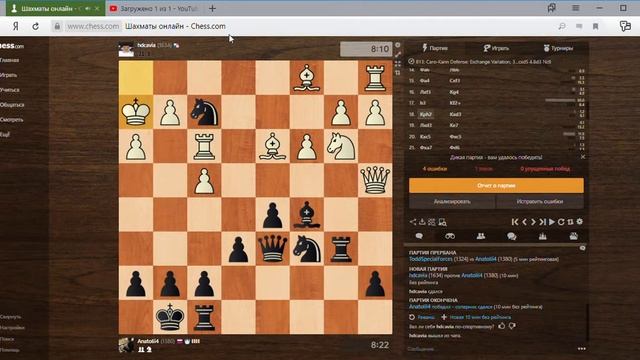Click the share game icon
This screenshot has width=640, height=360.
pos(413,222)
